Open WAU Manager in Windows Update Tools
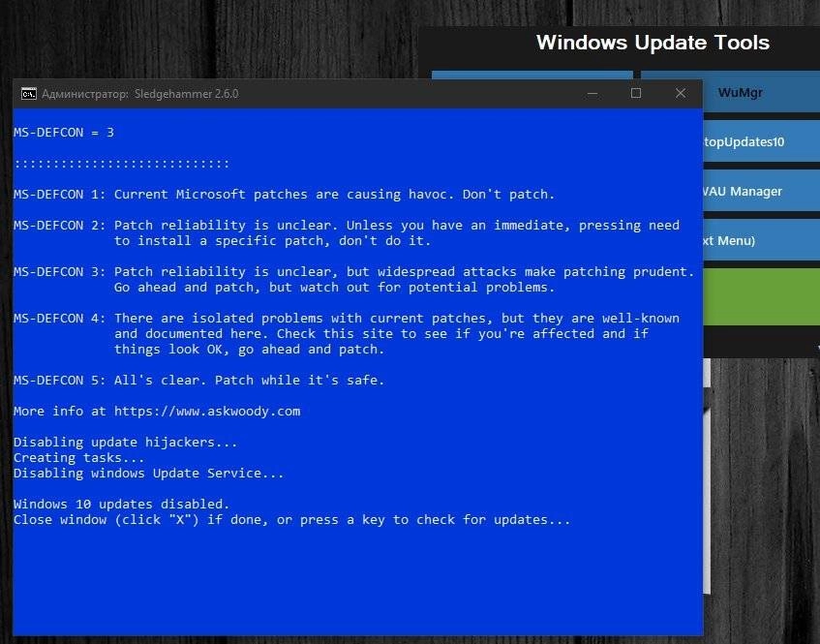This screenshot has width=820, height=644. click(x=761, y=191)
